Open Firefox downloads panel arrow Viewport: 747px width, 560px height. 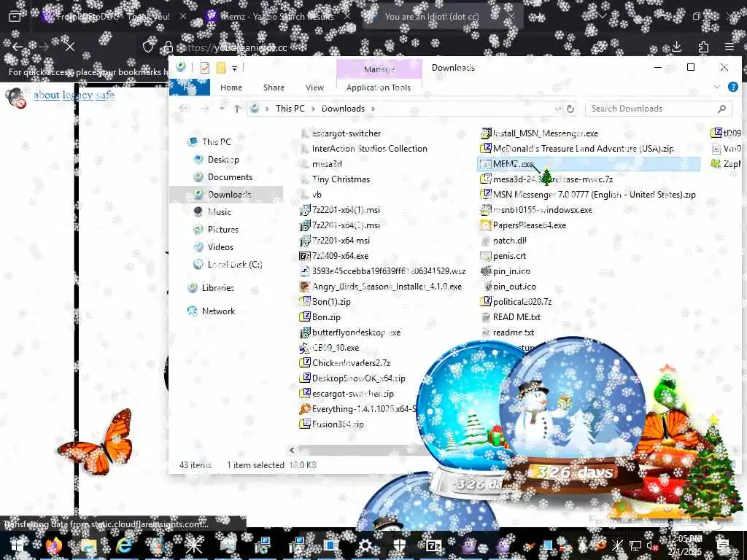pyautogui.click(x=676, y=47)
